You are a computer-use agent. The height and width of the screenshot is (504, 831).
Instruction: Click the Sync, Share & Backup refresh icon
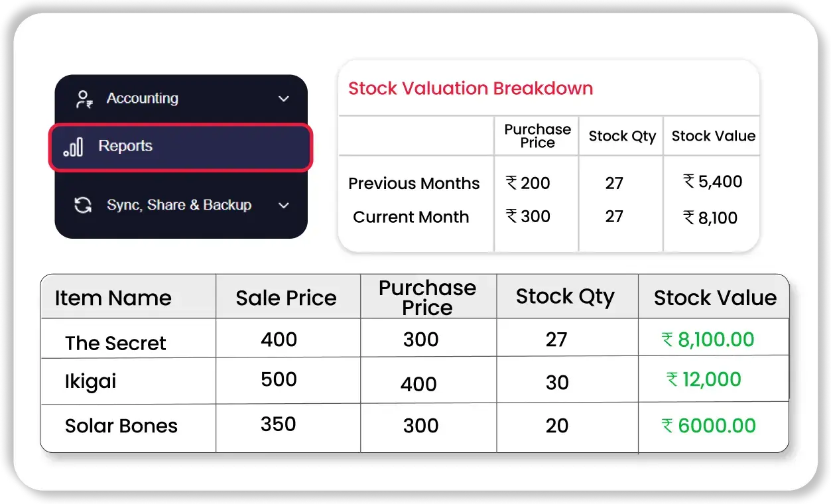click(83, 205)
